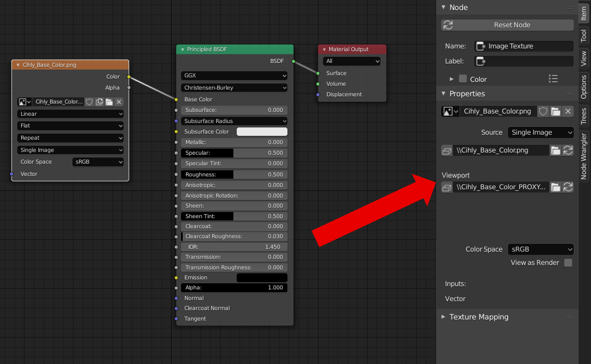This screenshot has height=364, width=591.
Task: Open color presets list icon in Node panel
Action: point(553,78)
